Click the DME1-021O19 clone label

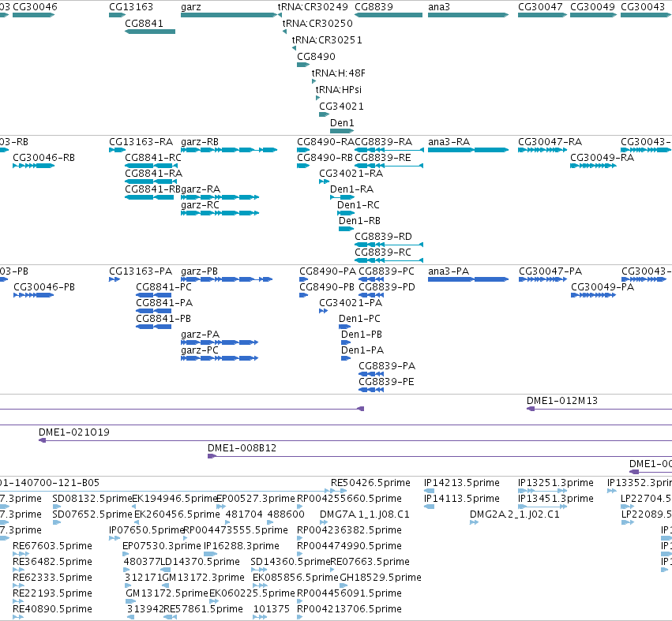74,432
